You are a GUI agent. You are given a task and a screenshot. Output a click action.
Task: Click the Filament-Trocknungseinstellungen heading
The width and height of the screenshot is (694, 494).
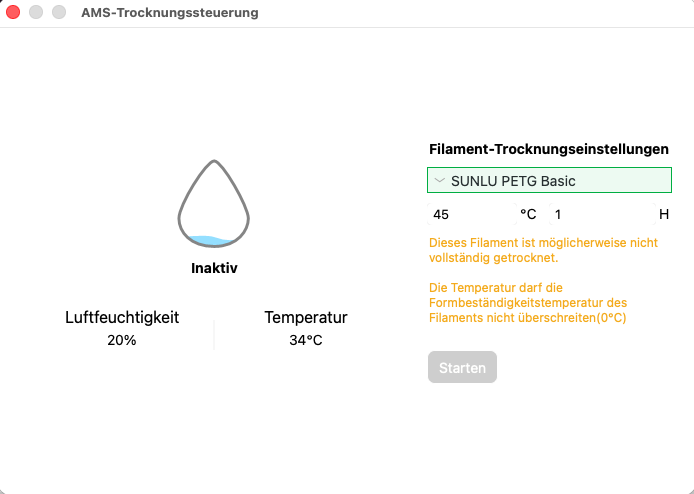coord(549,149)
